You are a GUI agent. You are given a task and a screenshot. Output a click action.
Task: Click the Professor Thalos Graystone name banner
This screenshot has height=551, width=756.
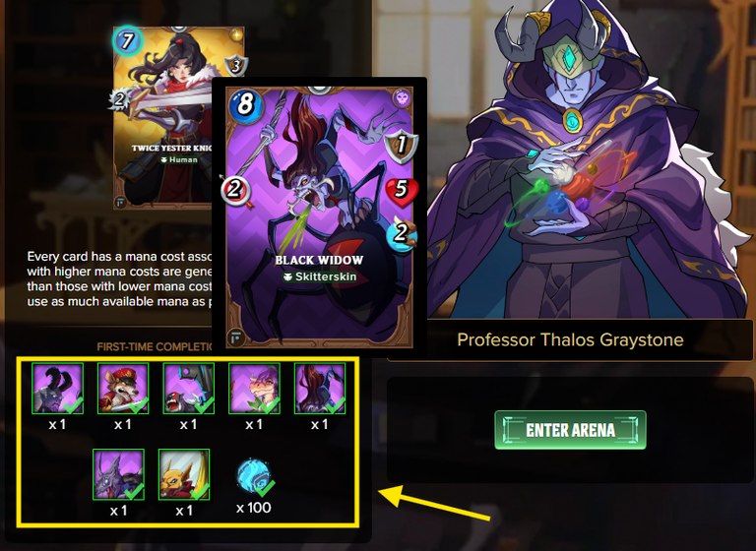click(x=570, y=339)
